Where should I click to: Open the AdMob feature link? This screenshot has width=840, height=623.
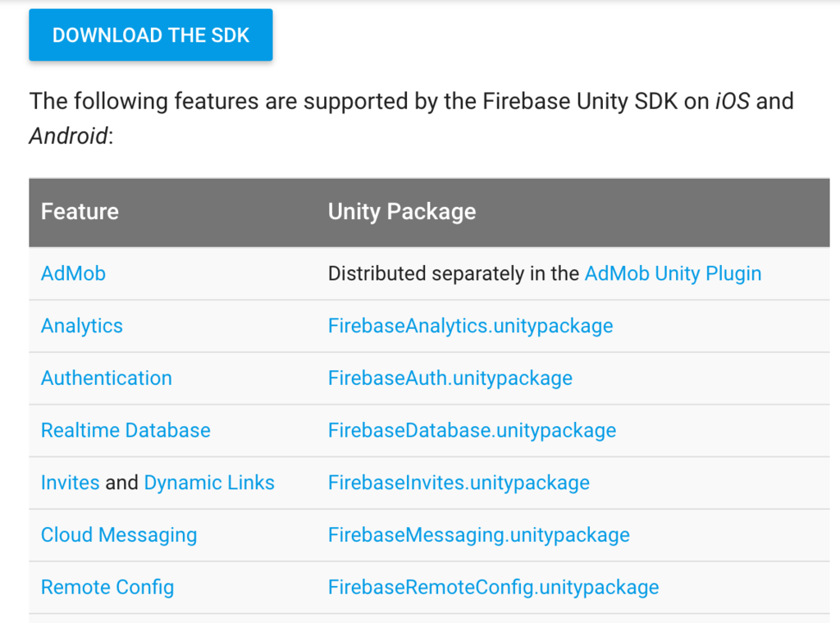73,273
